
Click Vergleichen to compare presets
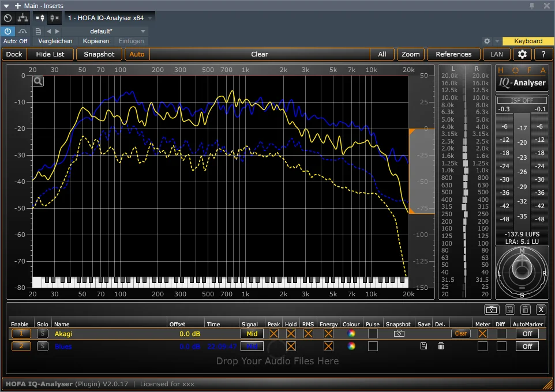pyautogui.click(x=55, y=41)
